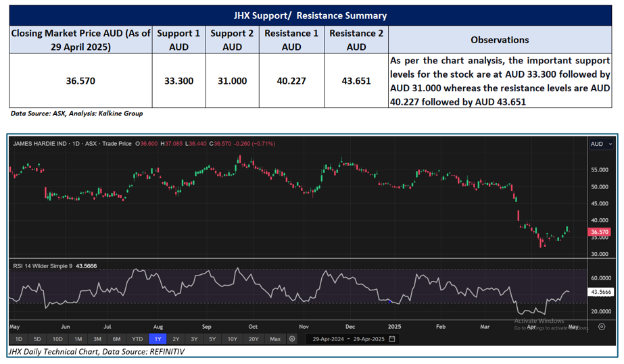Click the 20.0000 RSI axis label
The image size is (624, 364).
click(x=601, y=311)
